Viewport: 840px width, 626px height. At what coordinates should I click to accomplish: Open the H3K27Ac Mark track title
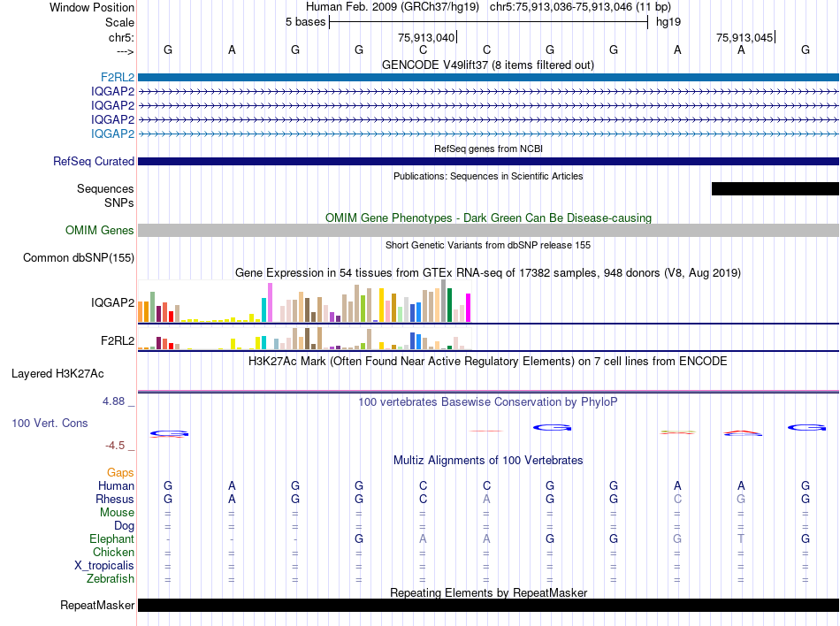tap(488, 362)
